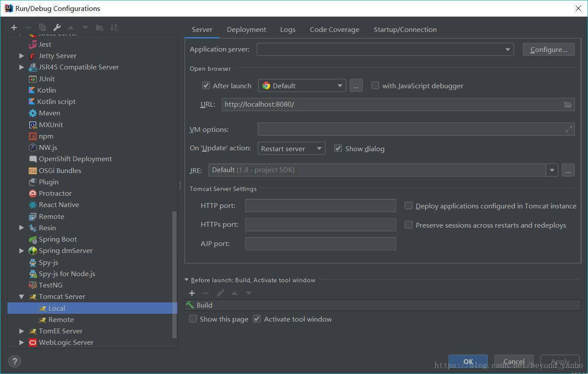The height and width of the screenshot is (374, 588).
Task: Open edit defaults wrench icon
Action: [57, 28]
